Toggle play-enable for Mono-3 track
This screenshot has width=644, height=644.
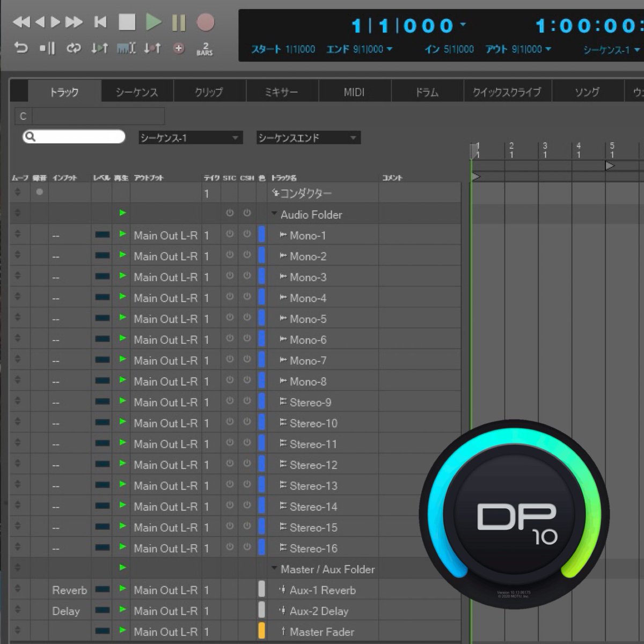(122, 276)
